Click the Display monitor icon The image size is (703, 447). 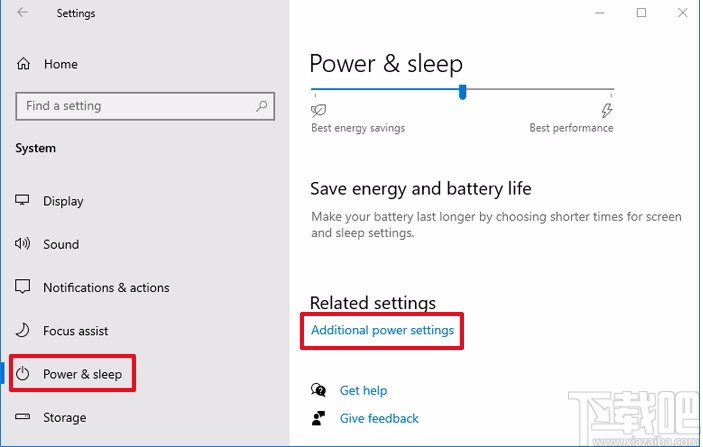[x=23, y=201]
